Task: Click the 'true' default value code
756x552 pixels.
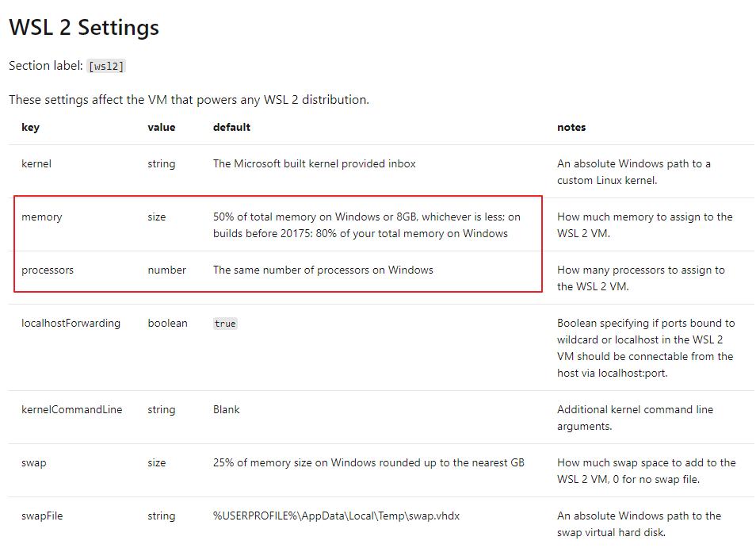Action: tap(225, 324)
